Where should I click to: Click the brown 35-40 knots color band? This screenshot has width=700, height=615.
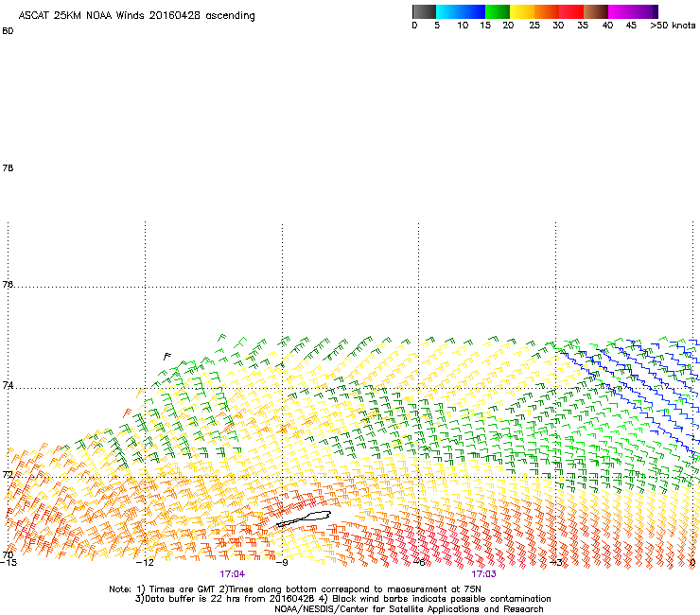(596, 11)
